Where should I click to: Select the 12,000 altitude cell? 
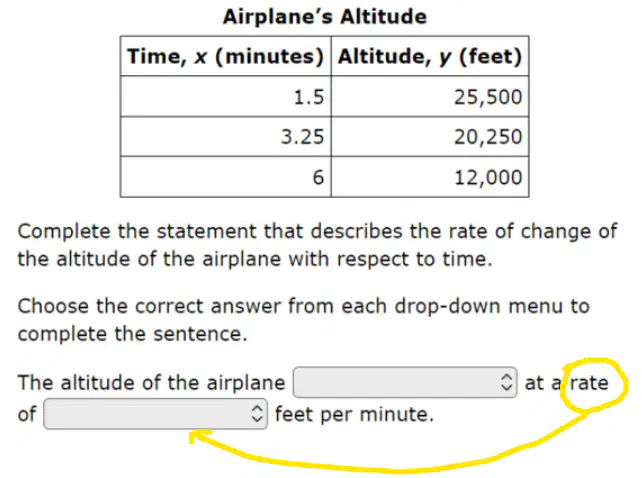point(430,177)
